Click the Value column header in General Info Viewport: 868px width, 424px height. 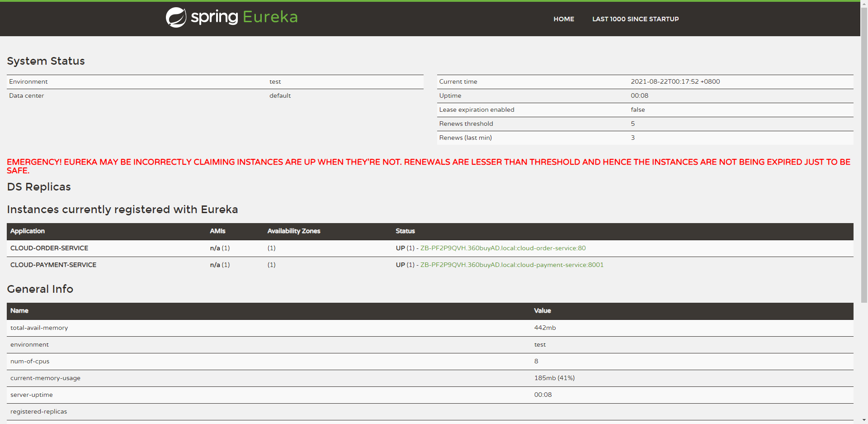[542, 310]
